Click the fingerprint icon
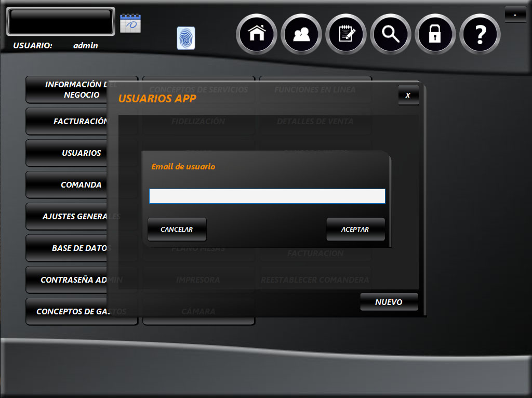Viewport: 532px width, 398px height. pyautogui.click(x=185, y=38)
